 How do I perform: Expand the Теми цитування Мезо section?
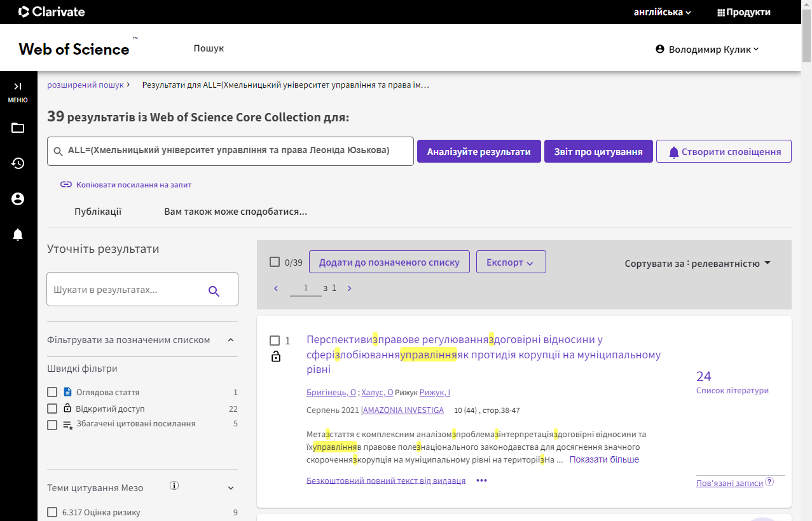tap(231, 488)
